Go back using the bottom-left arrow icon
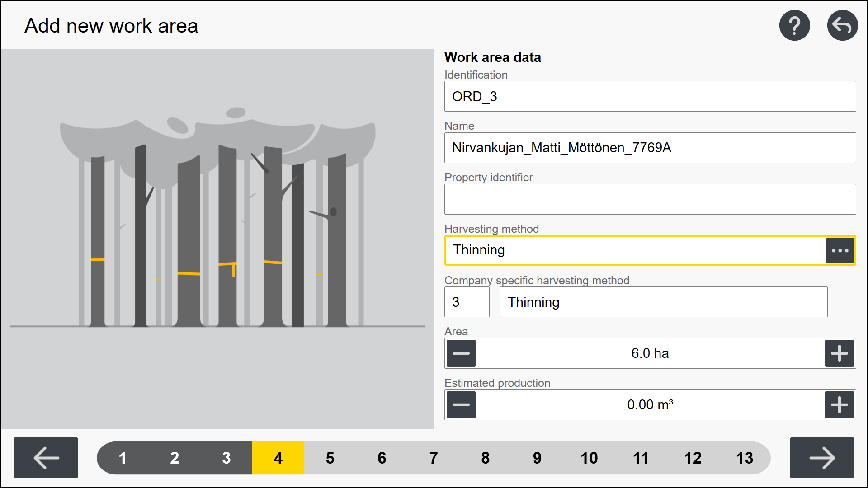Viewport: 868px width, 488px height. click(45, 458)
